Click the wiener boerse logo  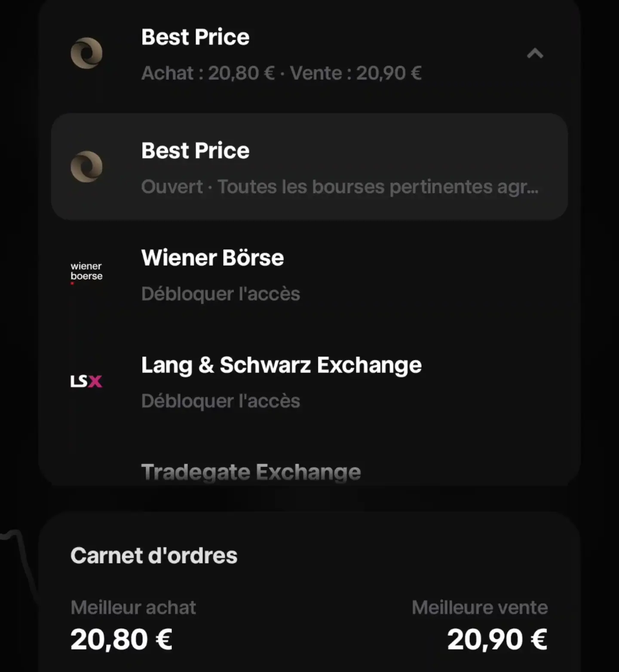click(x=86, y=273)
